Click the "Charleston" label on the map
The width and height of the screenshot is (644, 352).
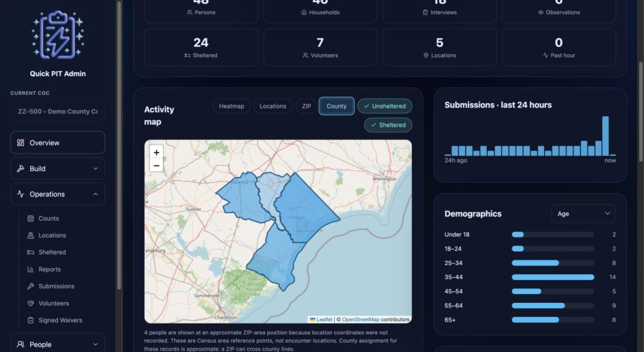coord(226,317)
